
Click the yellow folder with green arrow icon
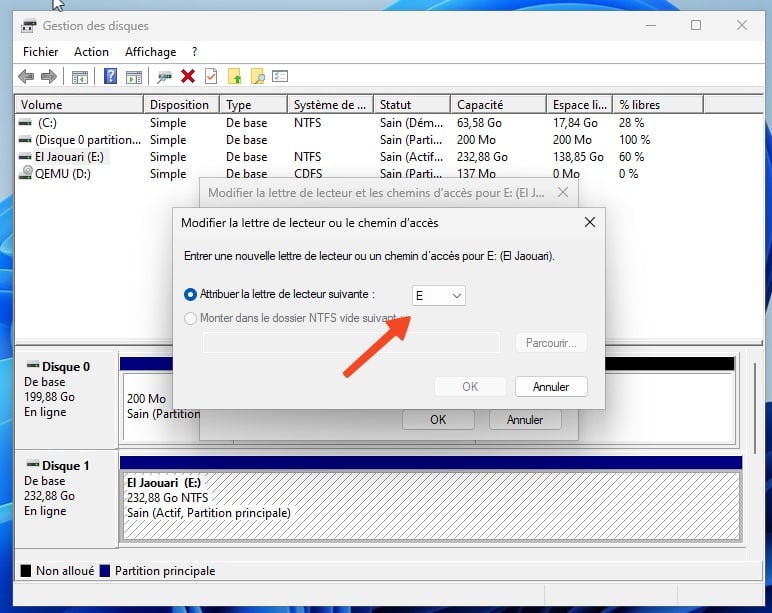click(234, 76)
